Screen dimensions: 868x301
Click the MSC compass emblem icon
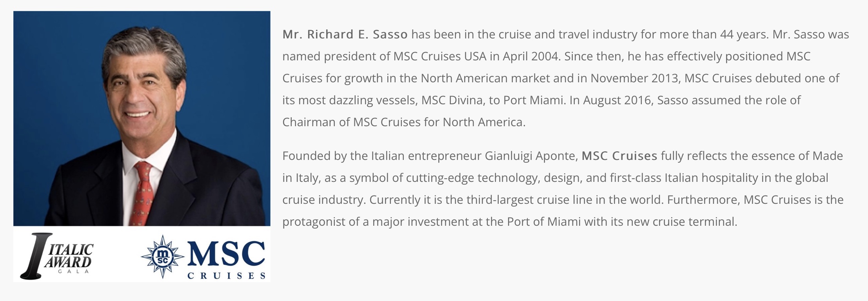point(162,257)
